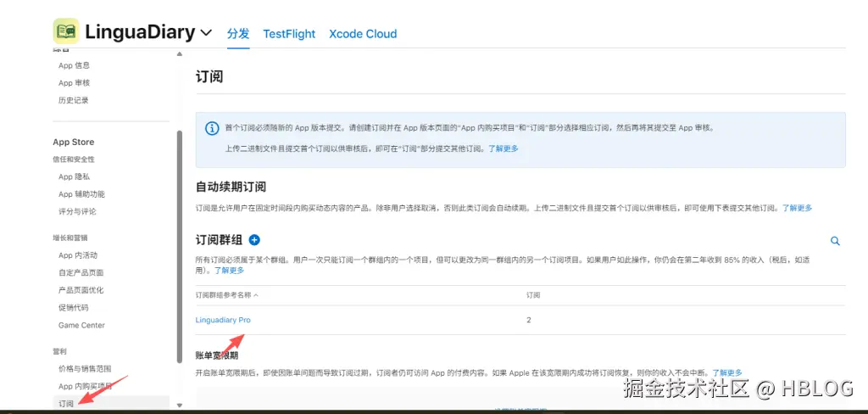Screen dimensions: 868x414
Task: Add a new subscription group with plus icon
Action: pos(254,240)
